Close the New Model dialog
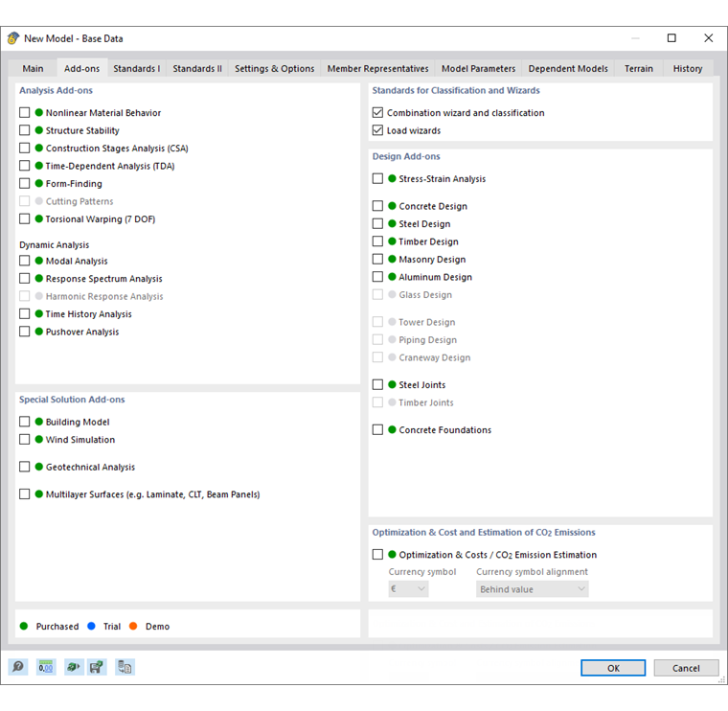 point(708,38)
